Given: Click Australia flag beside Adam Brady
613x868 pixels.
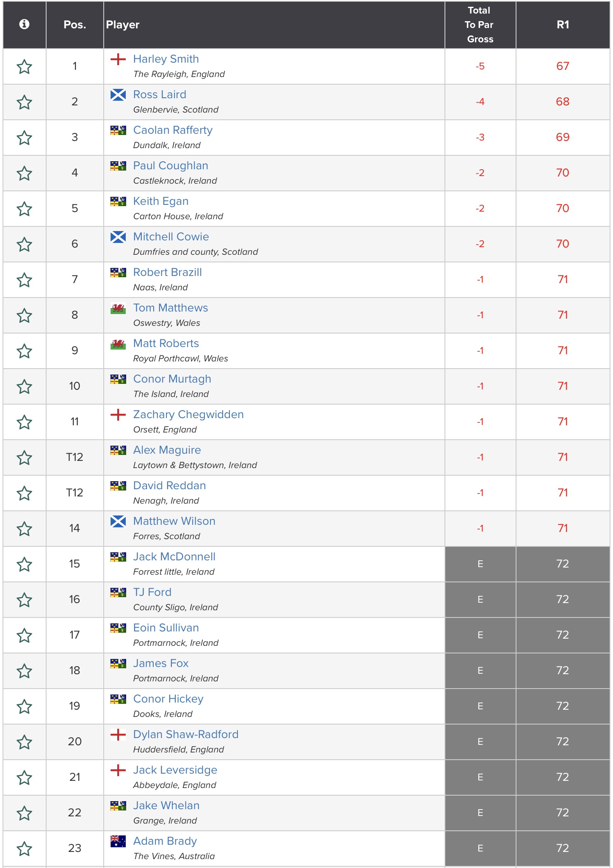Looking at the screenshot, I should click(x=118, y=841).
